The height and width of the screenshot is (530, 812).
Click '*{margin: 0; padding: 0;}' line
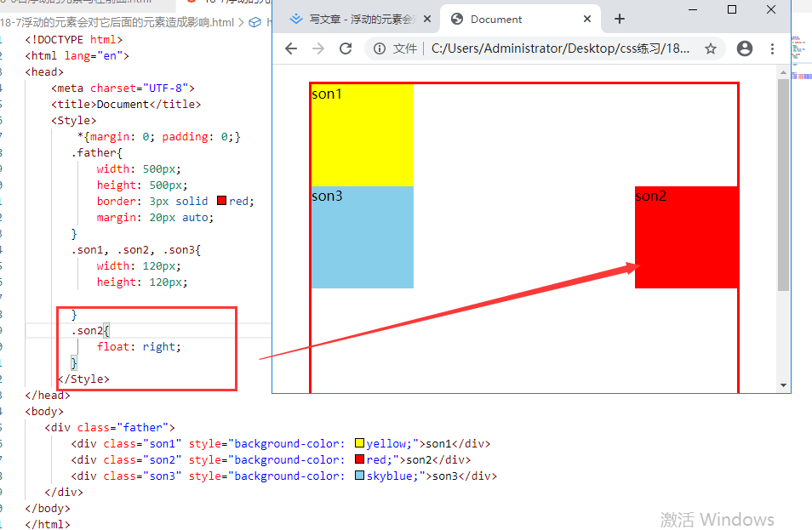[x=159, y=137]
